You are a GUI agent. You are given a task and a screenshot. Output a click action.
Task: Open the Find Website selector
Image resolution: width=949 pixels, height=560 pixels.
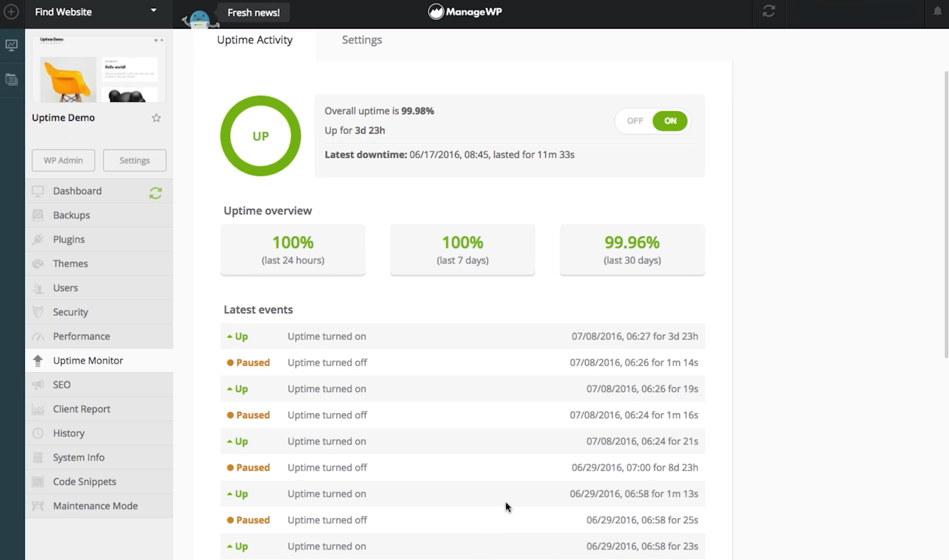click(63, 12)
